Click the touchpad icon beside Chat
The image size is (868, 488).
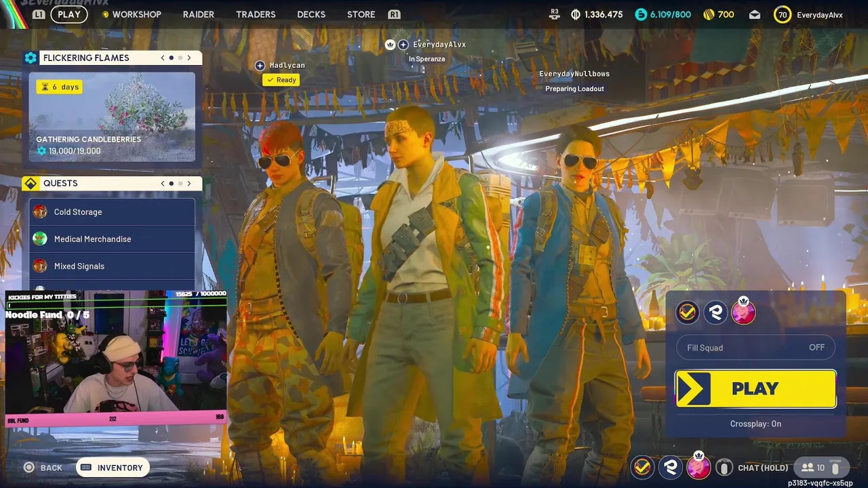(x=725, y=468)
